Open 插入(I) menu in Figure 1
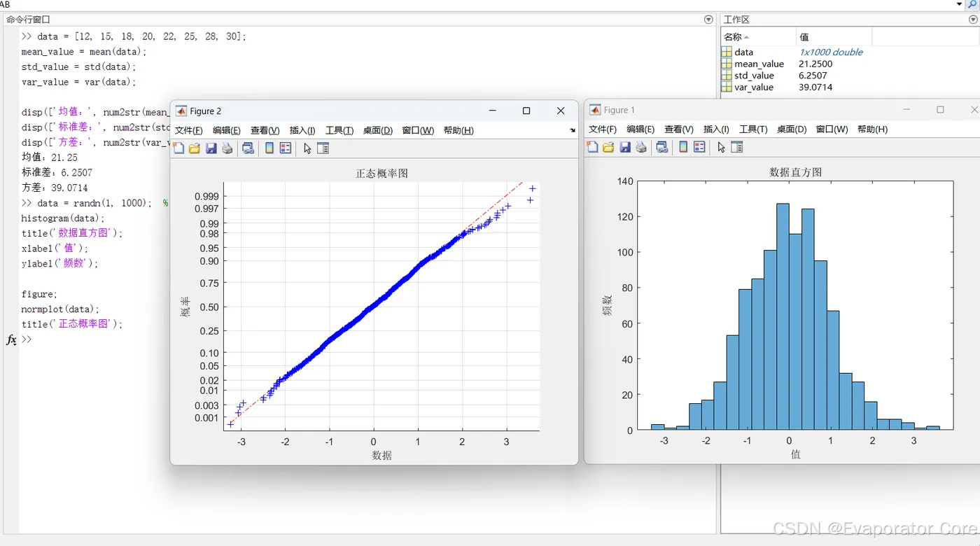 coord(716,129)
